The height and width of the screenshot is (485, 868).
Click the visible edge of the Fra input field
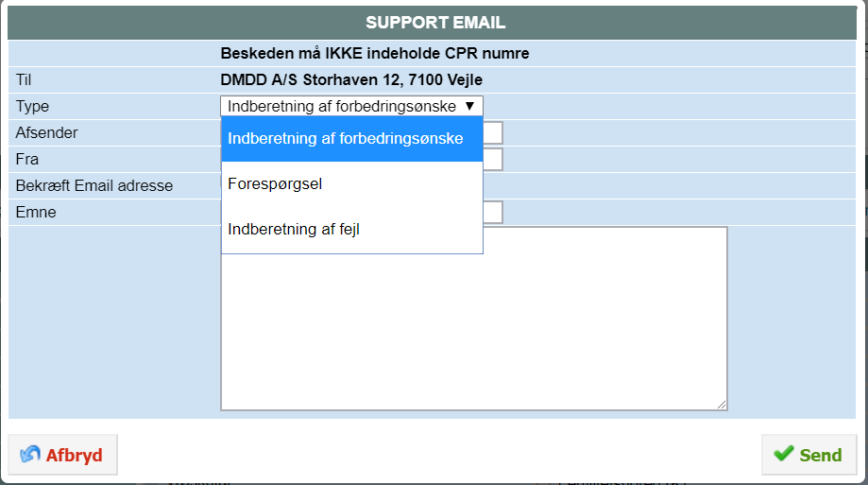tap(493, 159)
